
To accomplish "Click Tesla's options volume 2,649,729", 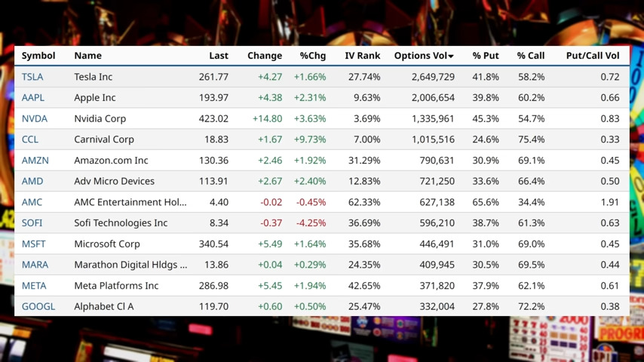I will (x=434, y=77).
